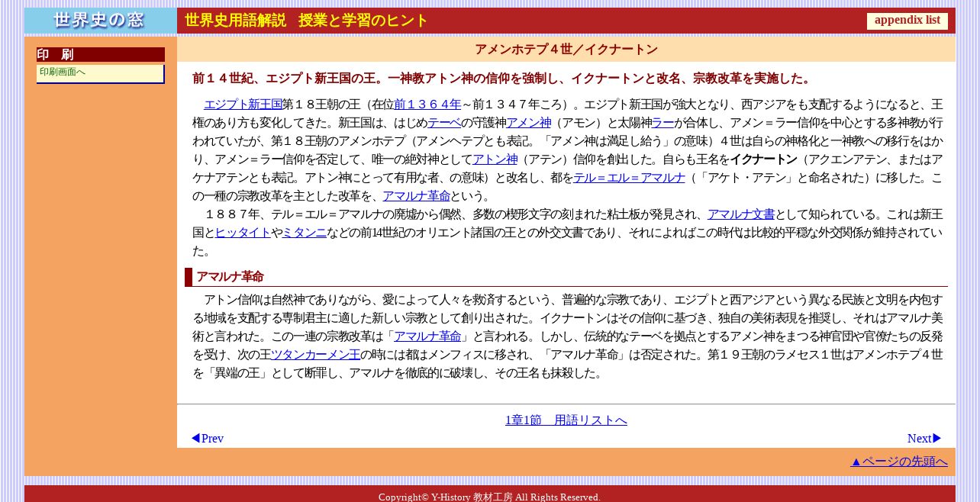
Task: Follow the ヒッタイト link
Action: 243,233
